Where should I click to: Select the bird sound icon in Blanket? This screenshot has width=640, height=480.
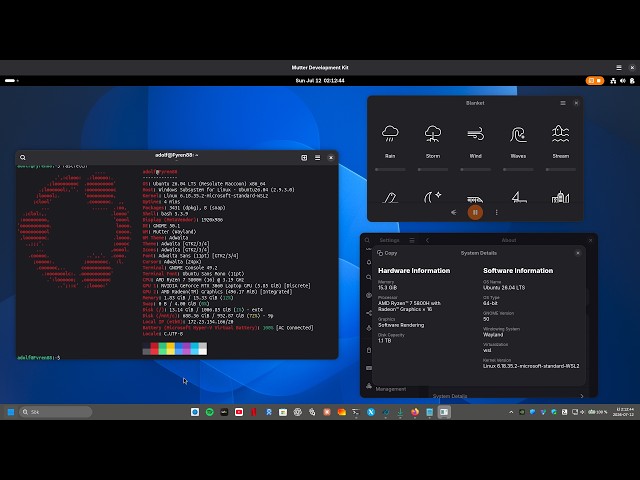390,198
